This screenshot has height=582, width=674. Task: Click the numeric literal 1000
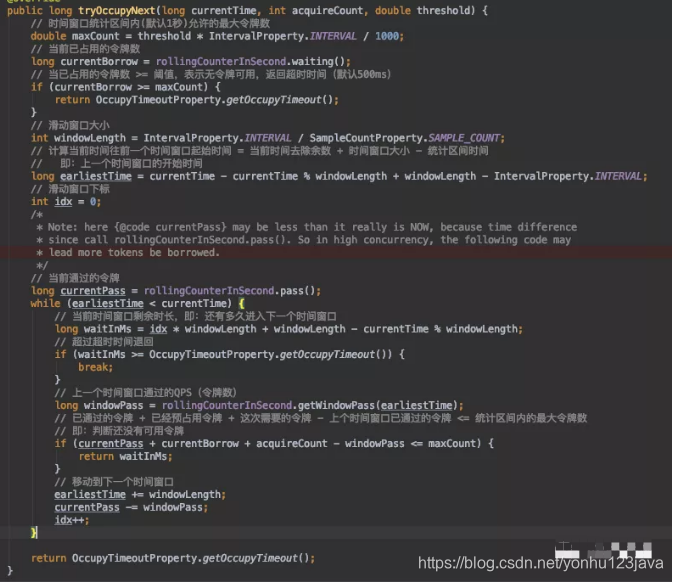tap(387, 36)
